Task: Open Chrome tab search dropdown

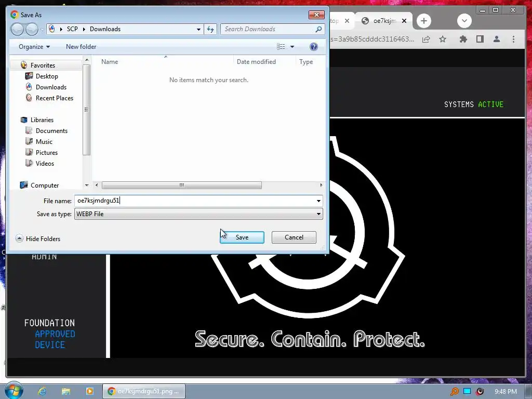Action: point(464,21)
